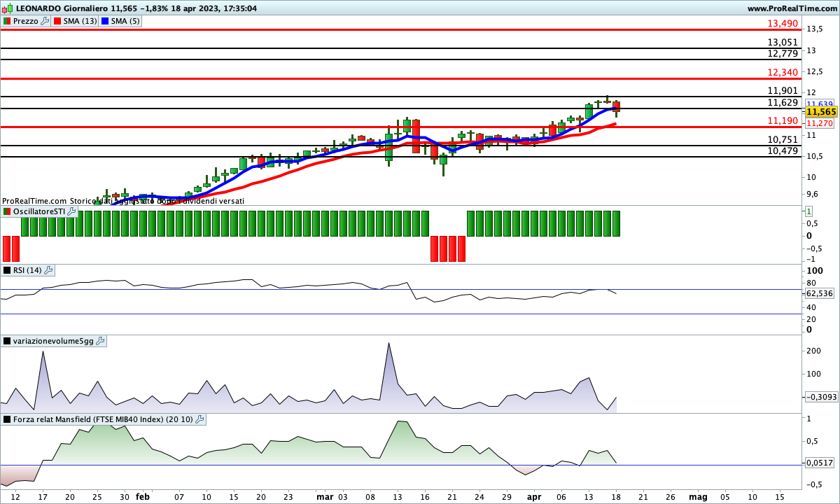Click the 10,479 price level label

click(783, 150)
